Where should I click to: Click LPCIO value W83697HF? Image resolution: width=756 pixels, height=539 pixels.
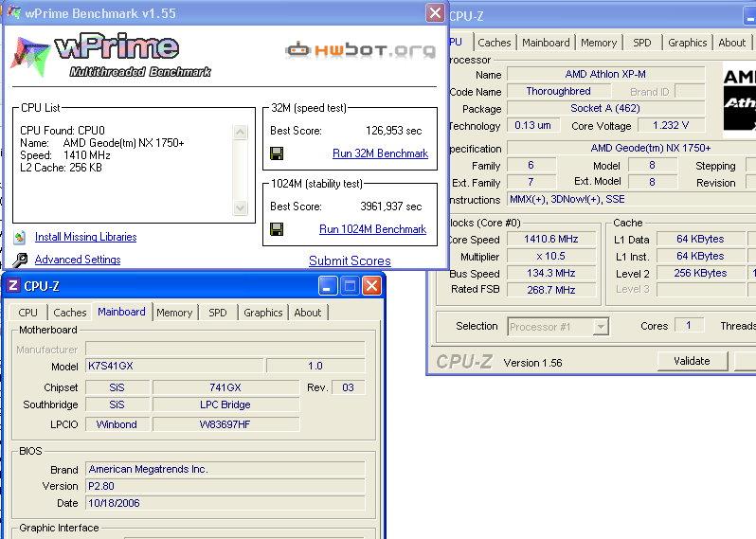point(225,424)
